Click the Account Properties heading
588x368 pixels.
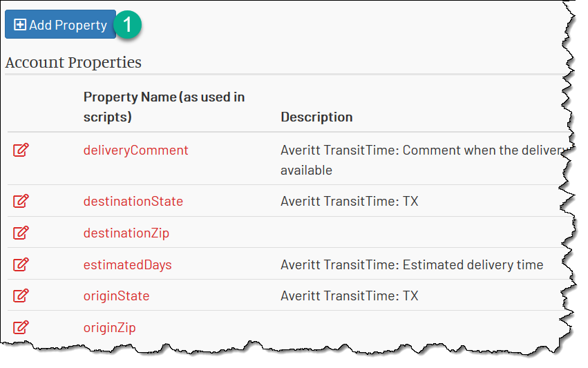pyautogui.click(x=73, y=62)
